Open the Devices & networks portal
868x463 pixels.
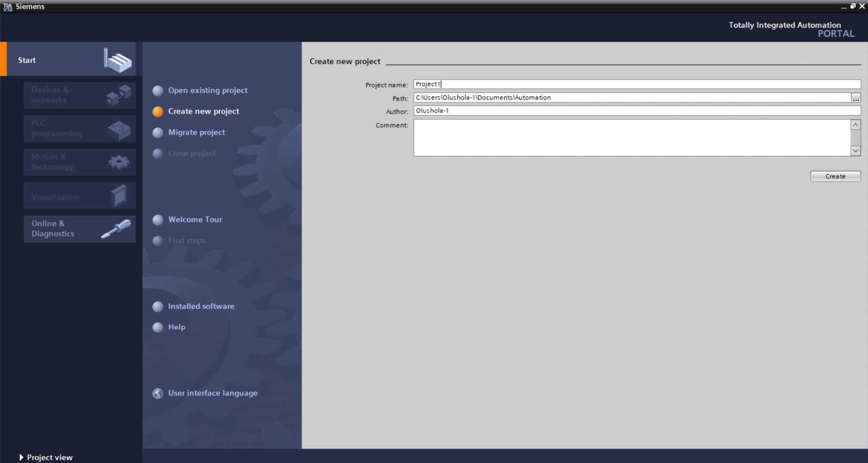[79, 95]
